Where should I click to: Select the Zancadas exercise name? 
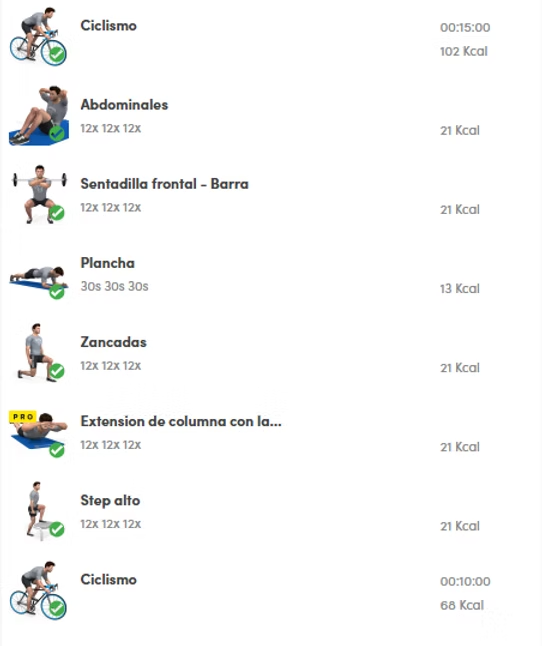[x=113, y=342]
